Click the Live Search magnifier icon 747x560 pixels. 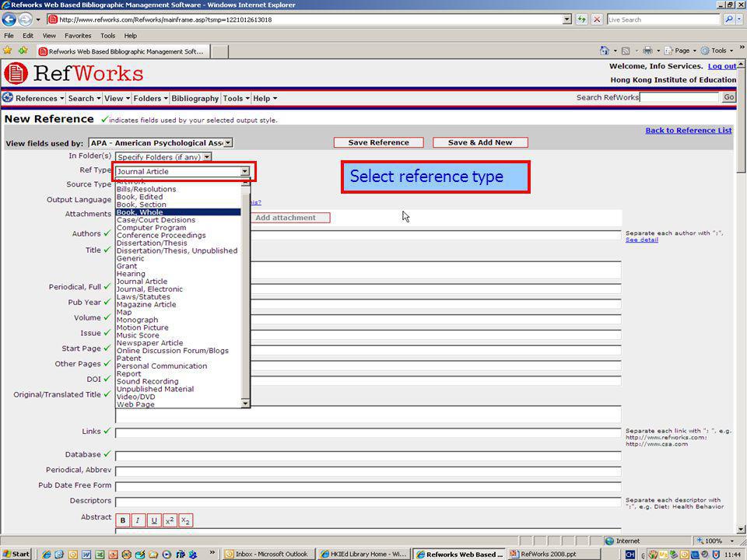tap(729, 19)
